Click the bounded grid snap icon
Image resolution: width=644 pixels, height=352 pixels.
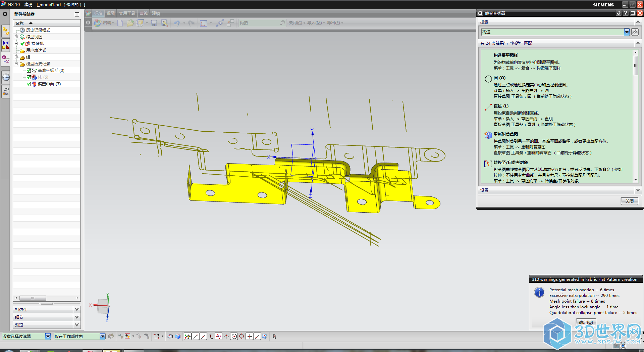(x=274, y=336)
